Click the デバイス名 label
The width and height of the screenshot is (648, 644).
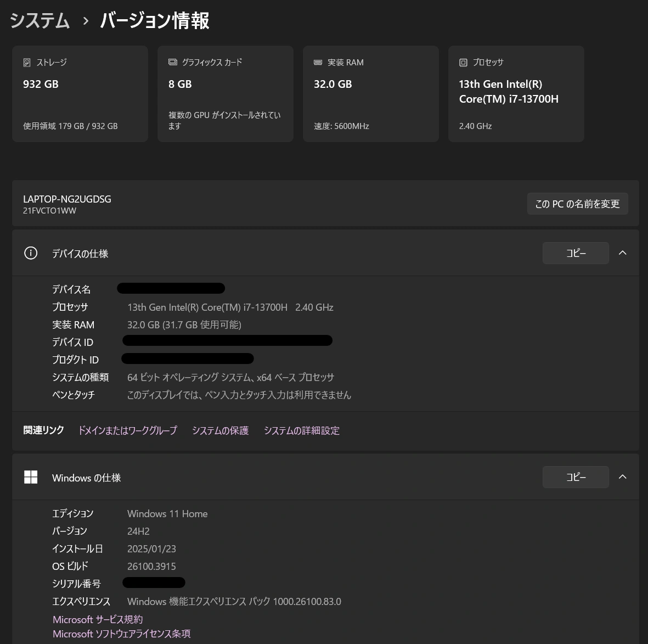pos(71,289)
